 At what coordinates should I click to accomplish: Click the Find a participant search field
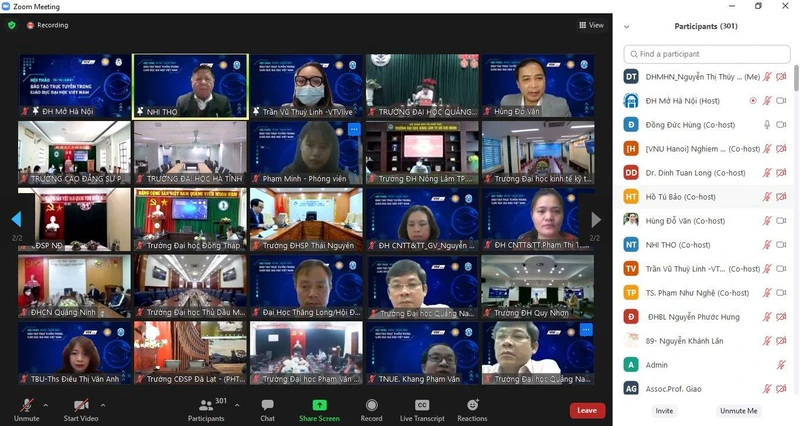[707, 54]
